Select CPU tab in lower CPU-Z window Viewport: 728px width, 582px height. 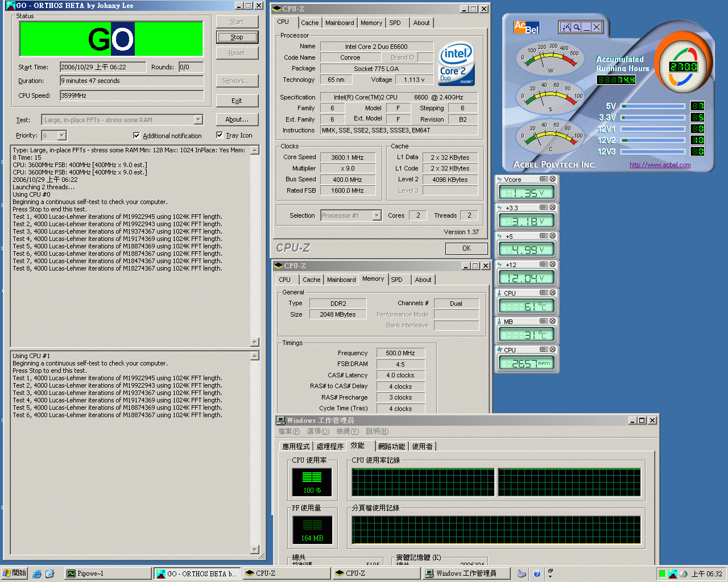[x=284, y=280]
